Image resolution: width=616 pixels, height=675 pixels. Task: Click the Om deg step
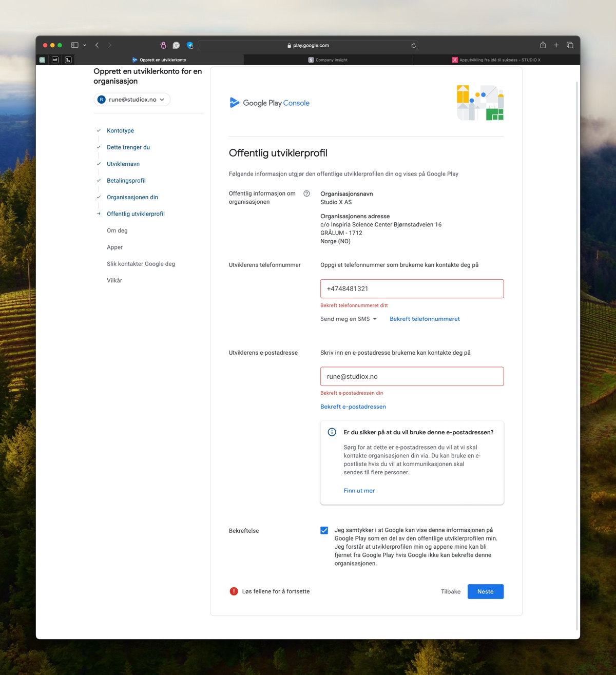click(117, 230)
